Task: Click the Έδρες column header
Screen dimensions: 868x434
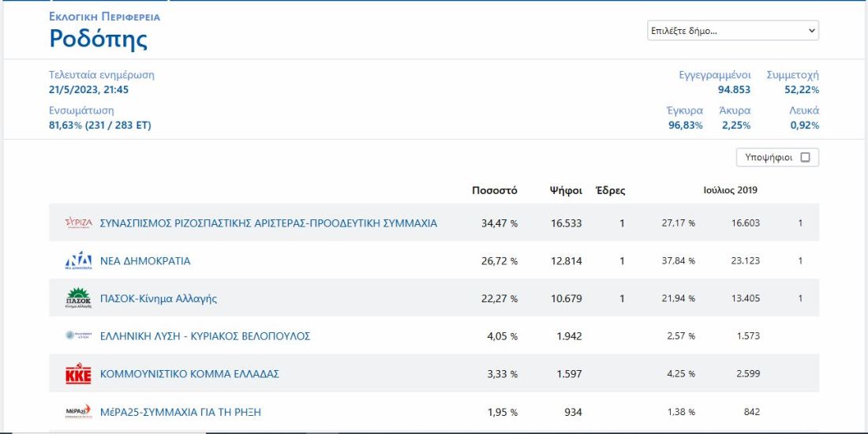Action: click(x=610, y=190)
